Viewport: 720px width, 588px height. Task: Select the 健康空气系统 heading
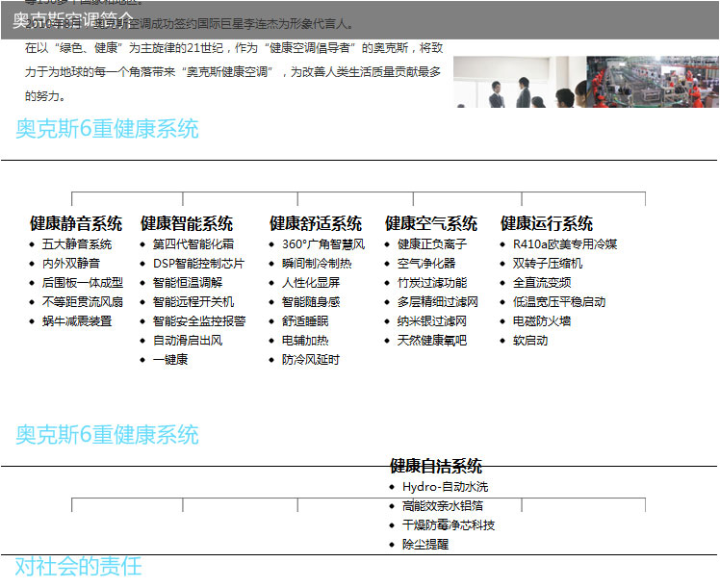(431, 223)
